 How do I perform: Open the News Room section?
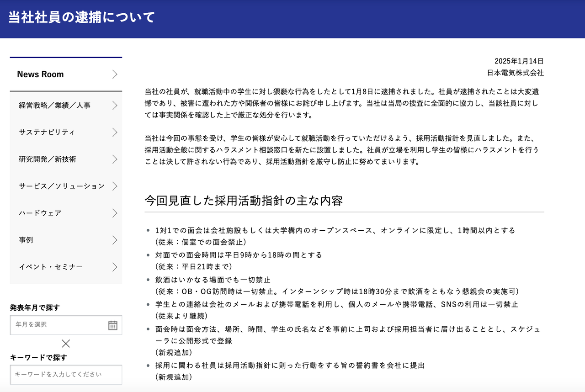tap(66, 74)
